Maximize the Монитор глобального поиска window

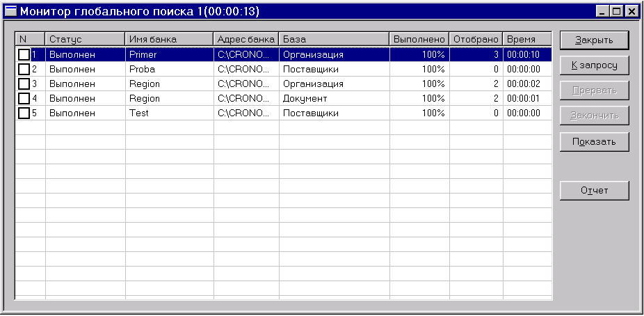pyautogui.click(x=616, y=12)
